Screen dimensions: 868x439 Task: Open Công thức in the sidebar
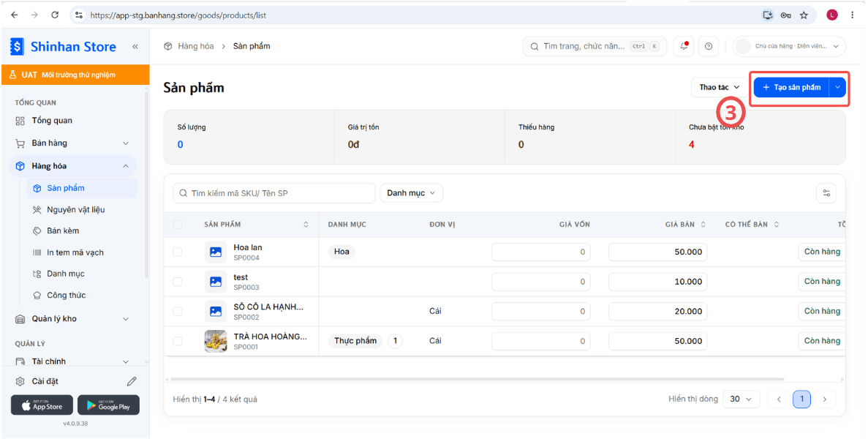(82, 295)
